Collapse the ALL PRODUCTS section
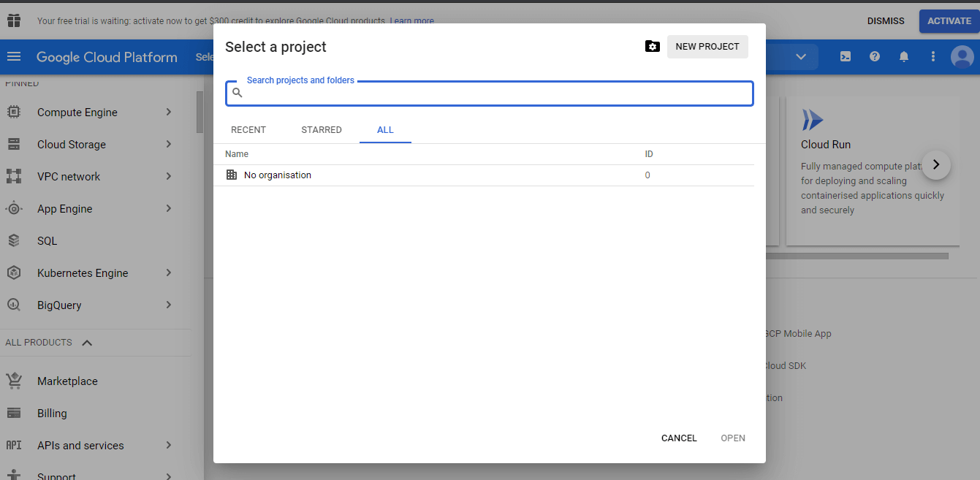This screenshot has height=480, width=980. (x=87, y=342)
